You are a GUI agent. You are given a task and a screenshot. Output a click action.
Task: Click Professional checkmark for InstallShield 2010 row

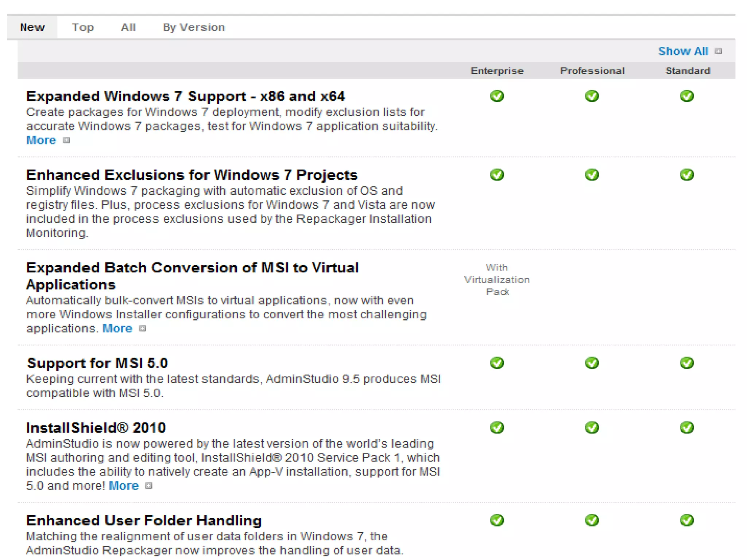[x=592, y=427]
